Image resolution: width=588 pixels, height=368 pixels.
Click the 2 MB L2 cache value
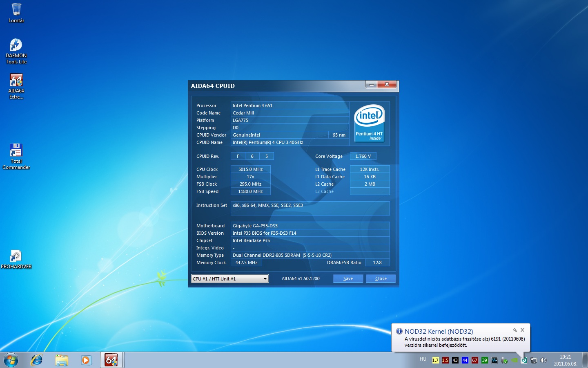370,184
